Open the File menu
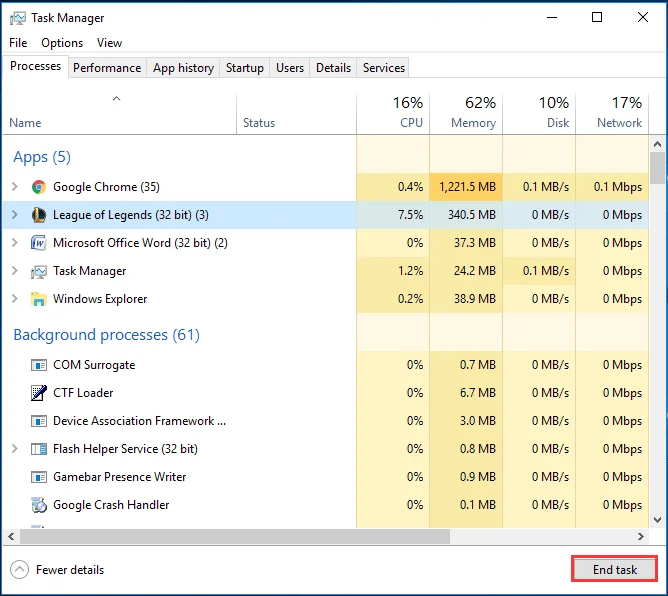 [18, 43]
